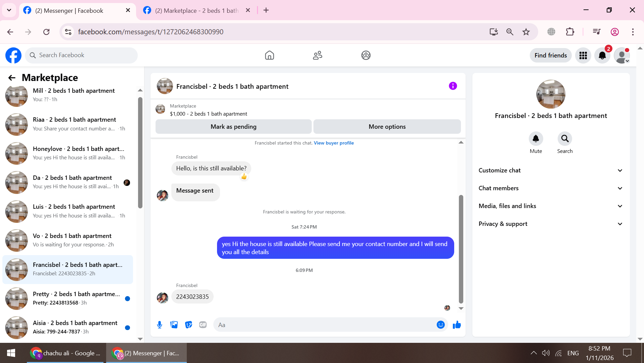Focus the Aa message input field
The width and height of the screenshot is (644, 363).
tap(325, 325)
